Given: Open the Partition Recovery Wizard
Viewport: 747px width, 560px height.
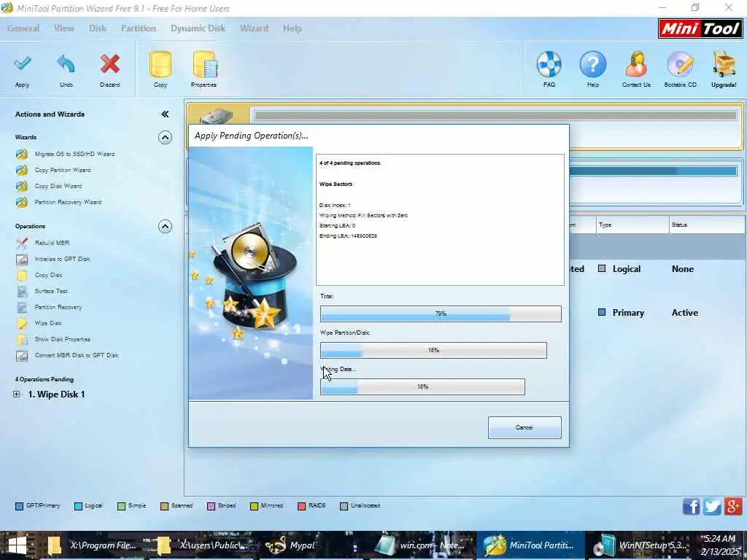Looking at the screenshot, I should click(x=68, y=203).
